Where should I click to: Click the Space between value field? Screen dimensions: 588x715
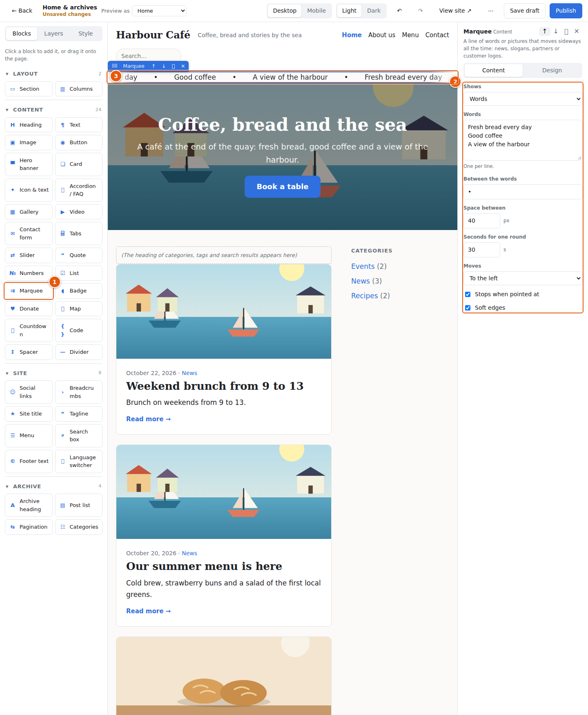click(482, 221)
